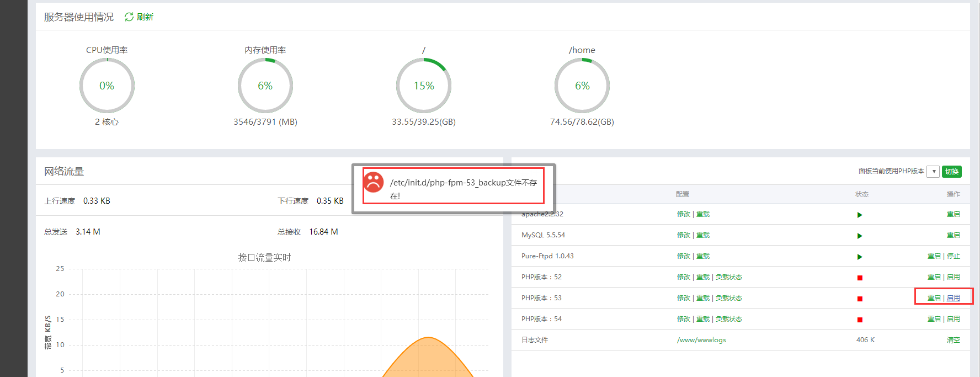Screen dimensions: 980x377
Task: Restart MySQL 5.5.54 via 重启
Action: 954,235
